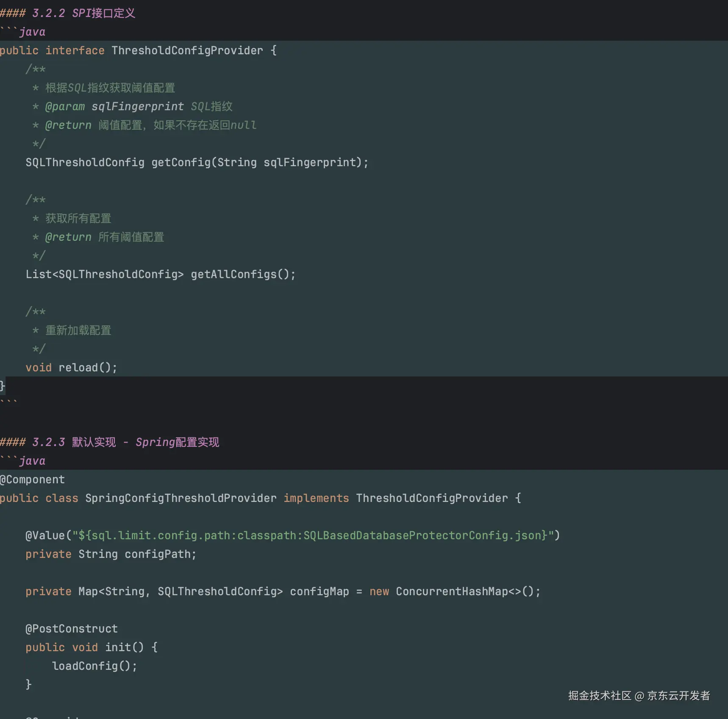Screen dimensions: 728x719
Task: Click the comment 重新加载配置
Action: (78, 330)
